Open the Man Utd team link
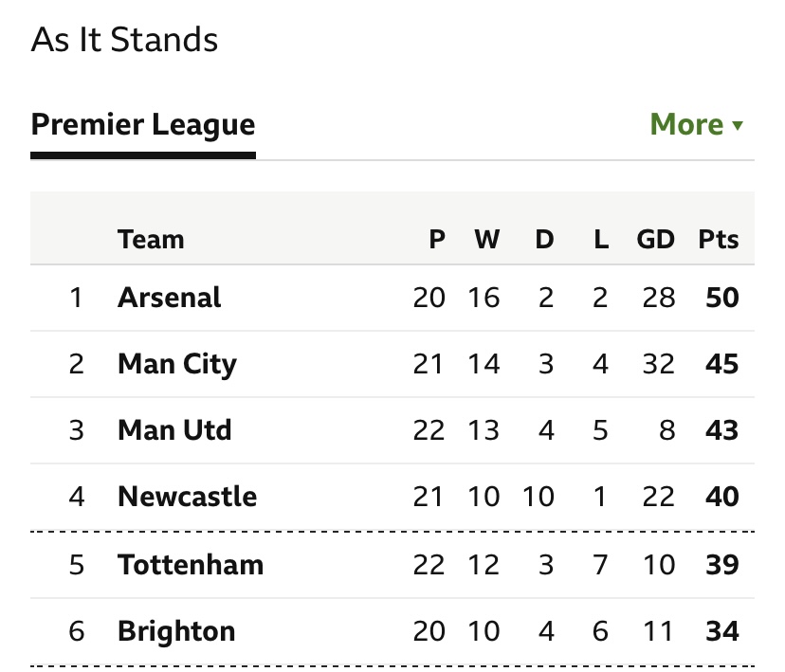The width and height of the screenshot is (785, 672). [174, 429]
